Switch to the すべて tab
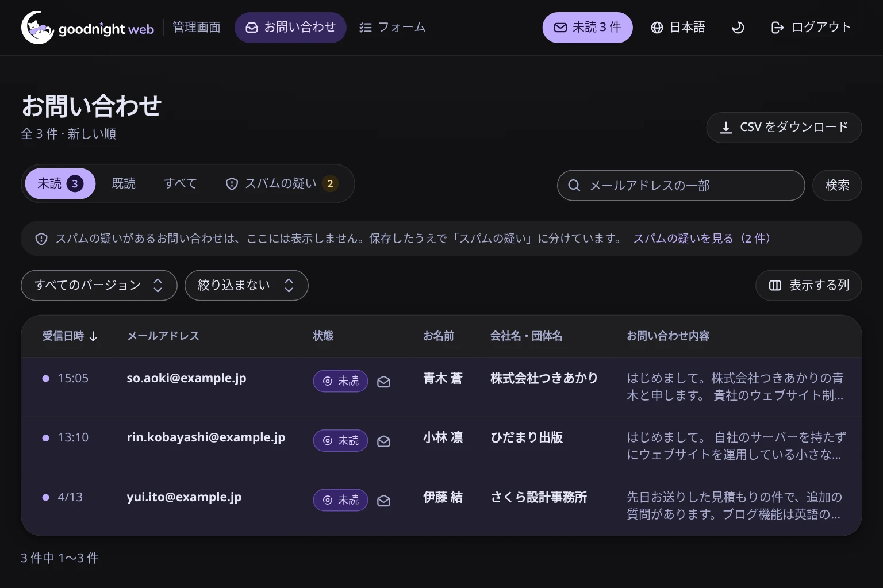The image size is (883, 588). [x=181, y=183]
